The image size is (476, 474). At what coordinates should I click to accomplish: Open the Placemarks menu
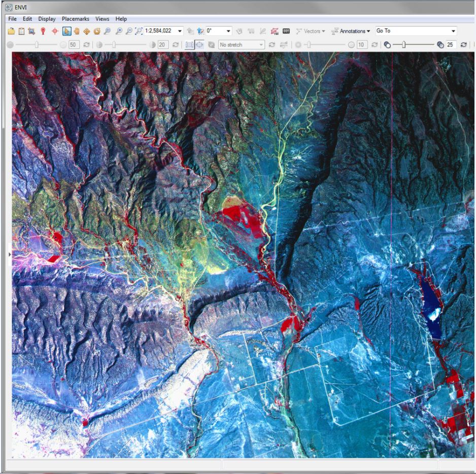75,19
